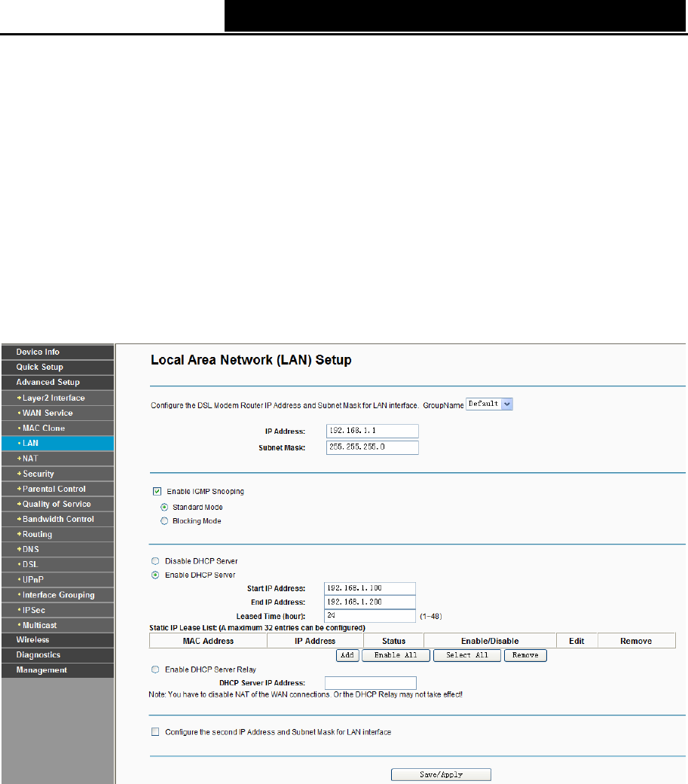The height and width of the screenshot is (784, 688).
Task: Choose Enable DHCP Server Relay option
Action: [x=156, y=670]
